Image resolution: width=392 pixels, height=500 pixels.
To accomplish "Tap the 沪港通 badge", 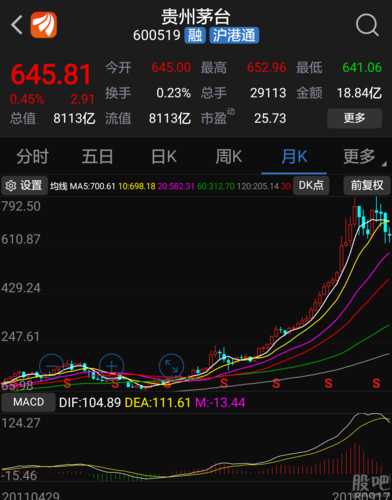I will [234, 35].
